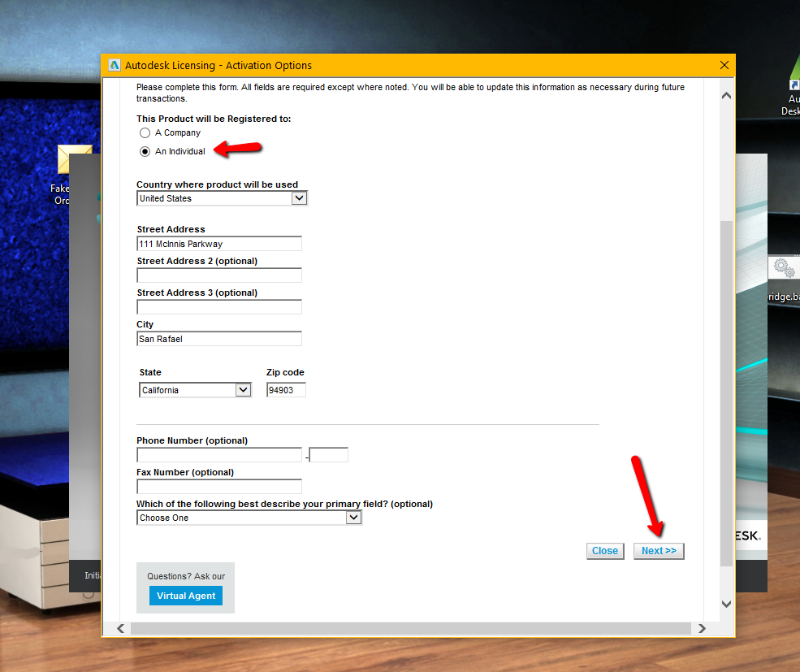Screen dimensions: 800x672
Task: Click the Fax Number optional field
Action: coord(219,487)
